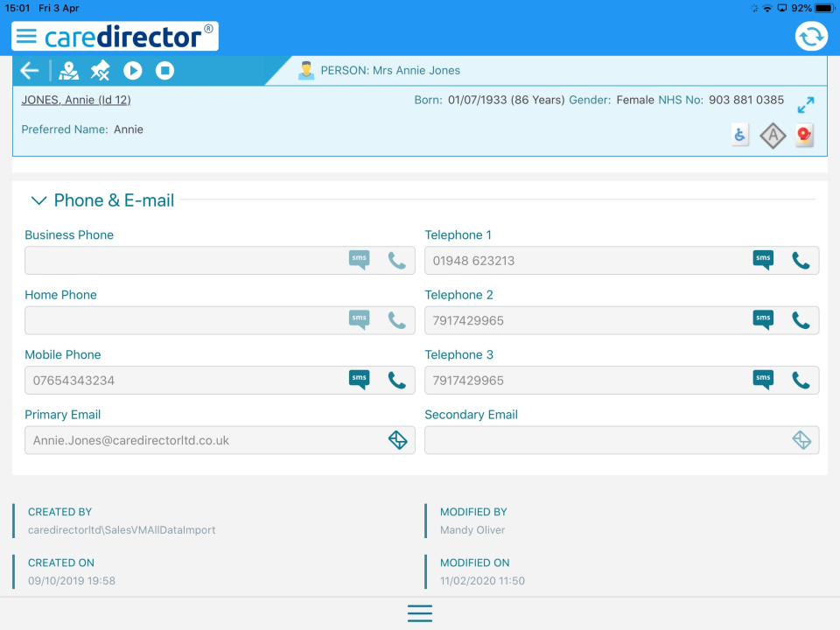
Task: Open the bottom hamburger menu bar
Action: point(420,613)
